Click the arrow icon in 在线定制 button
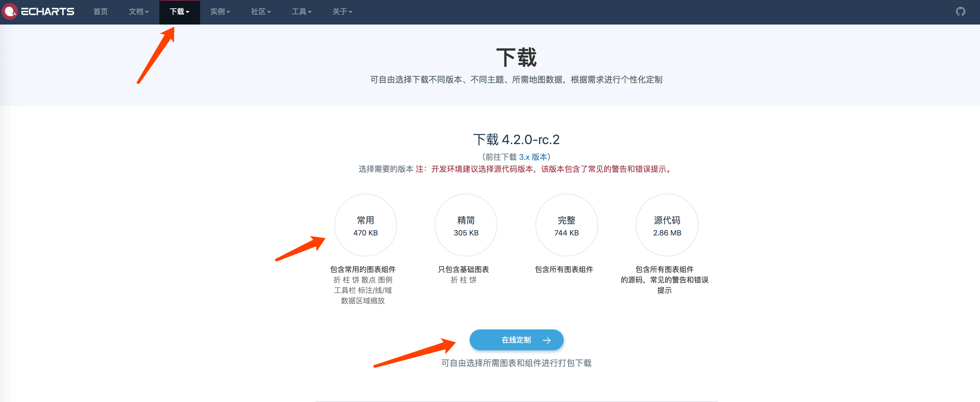This screenshot has width=980, height=402. pyautogui.click(x=547, y=340)
